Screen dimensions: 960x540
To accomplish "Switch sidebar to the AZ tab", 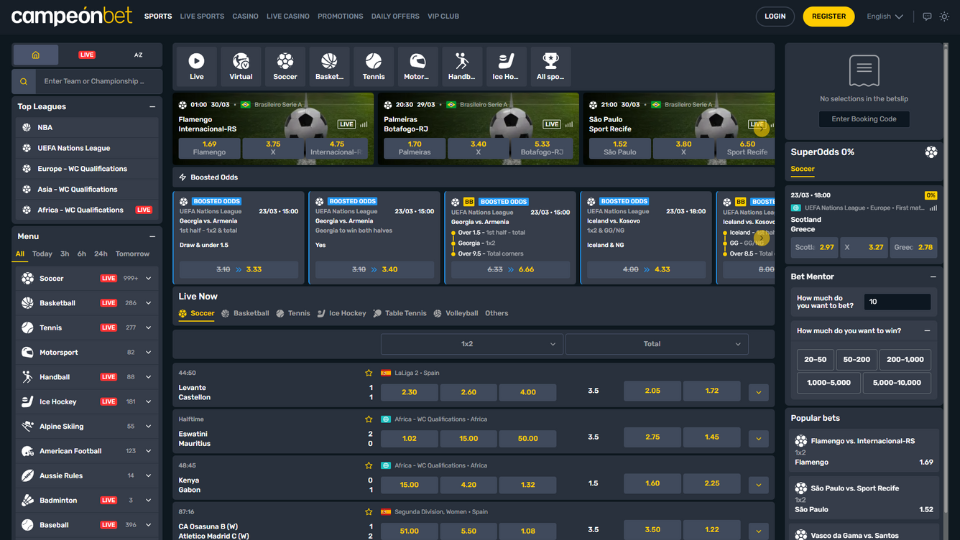I will tap(138, 55).
